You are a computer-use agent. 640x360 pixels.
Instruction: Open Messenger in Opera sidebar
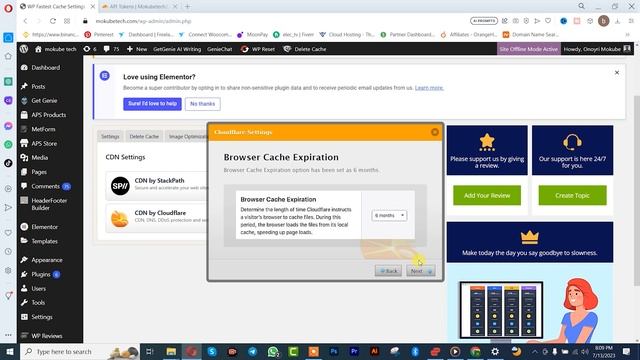coord(8,126)
